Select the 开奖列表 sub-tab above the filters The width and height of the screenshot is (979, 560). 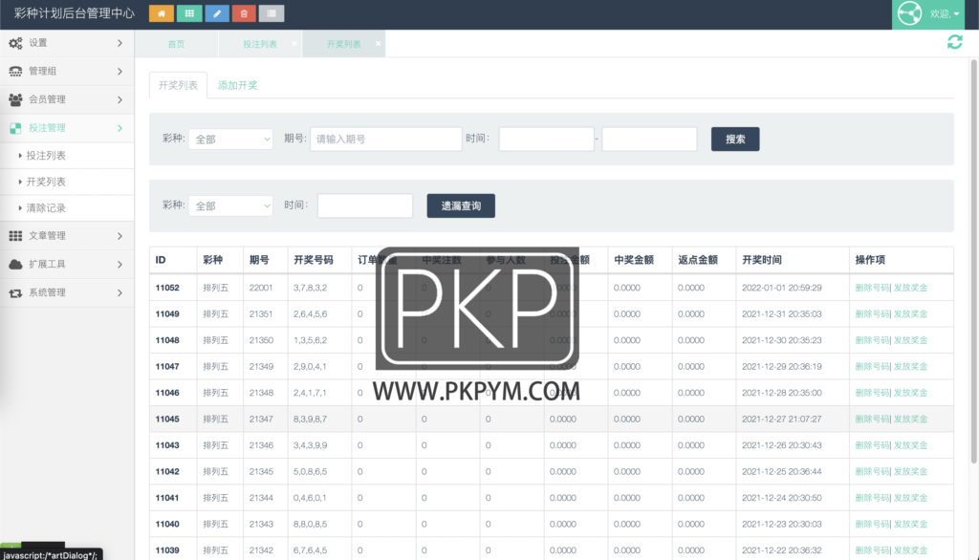178,85
